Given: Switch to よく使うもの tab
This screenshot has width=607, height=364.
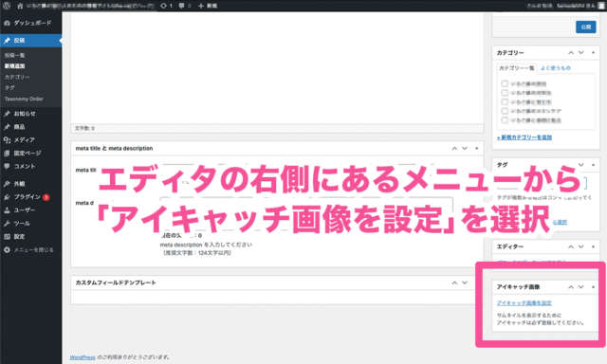Looking at the screenshot, I should tap(556, 68).
